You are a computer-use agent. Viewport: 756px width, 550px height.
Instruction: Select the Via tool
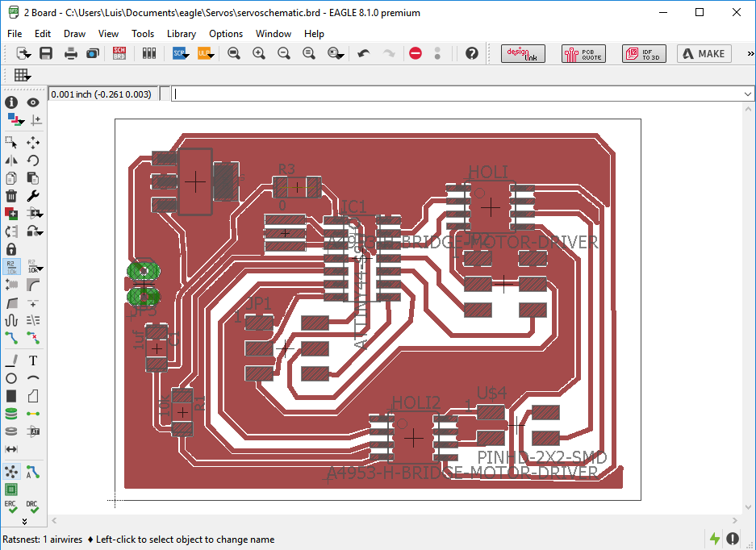click(11, 414)
